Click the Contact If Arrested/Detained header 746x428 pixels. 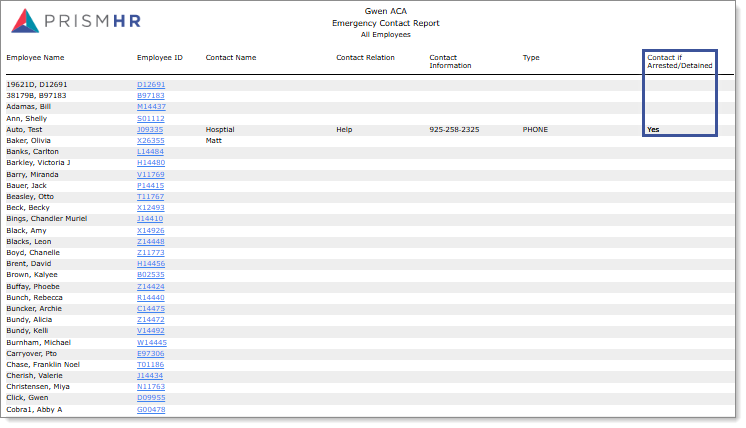[679, 62]
